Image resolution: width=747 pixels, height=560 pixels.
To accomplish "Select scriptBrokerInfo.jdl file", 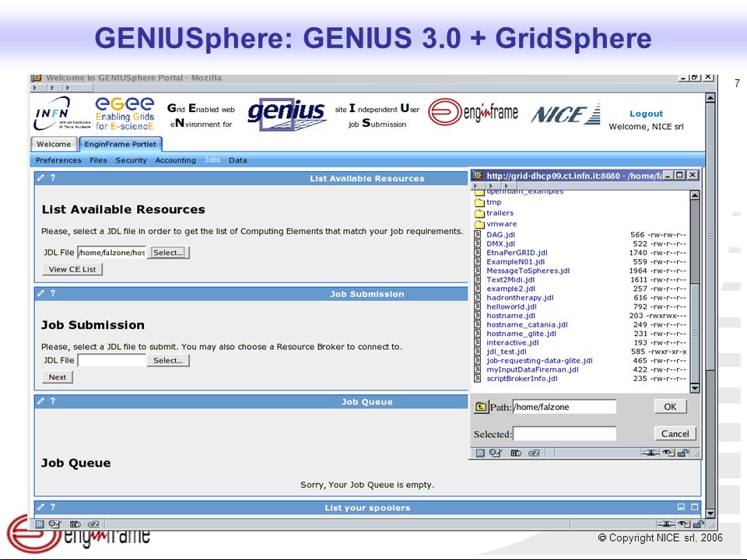I will coord(521,379).
